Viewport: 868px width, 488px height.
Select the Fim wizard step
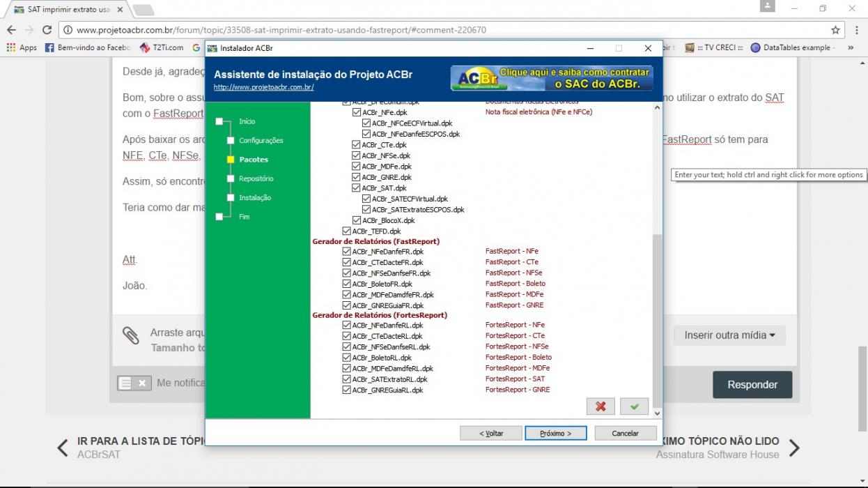coord(244,217)
